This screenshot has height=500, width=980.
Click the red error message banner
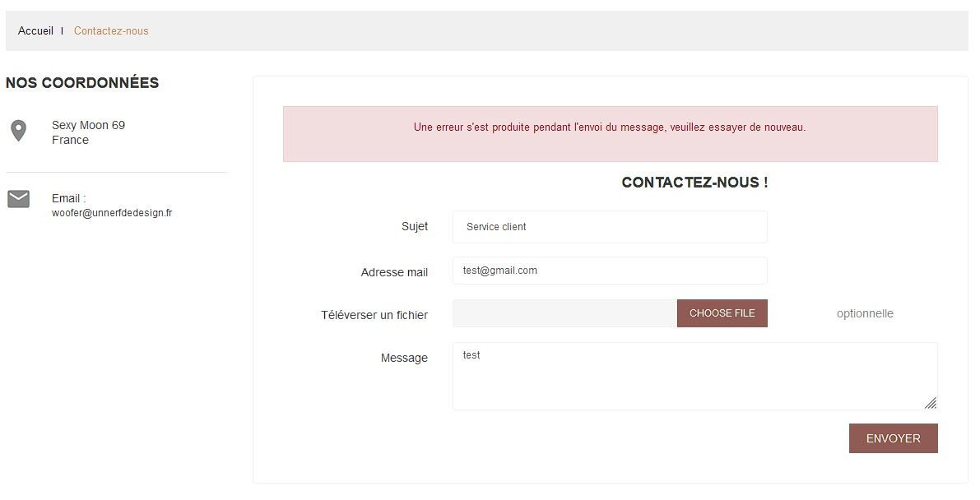coord(610,134)
